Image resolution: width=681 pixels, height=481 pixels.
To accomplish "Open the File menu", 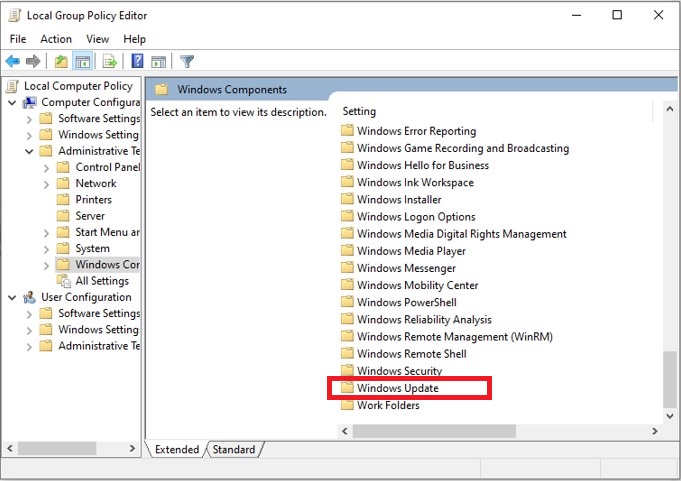I will (18, 39).
